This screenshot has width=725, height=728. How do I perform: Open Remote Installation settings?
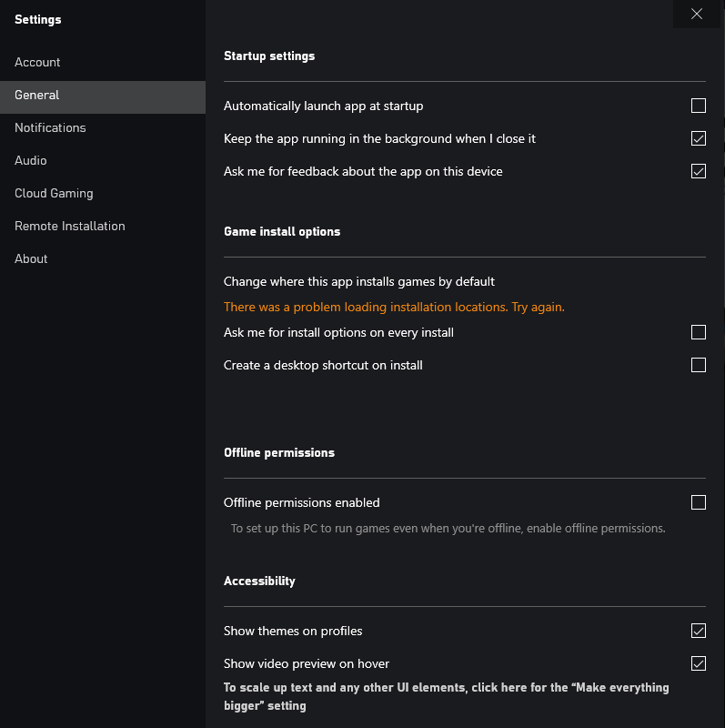(70, 226)
